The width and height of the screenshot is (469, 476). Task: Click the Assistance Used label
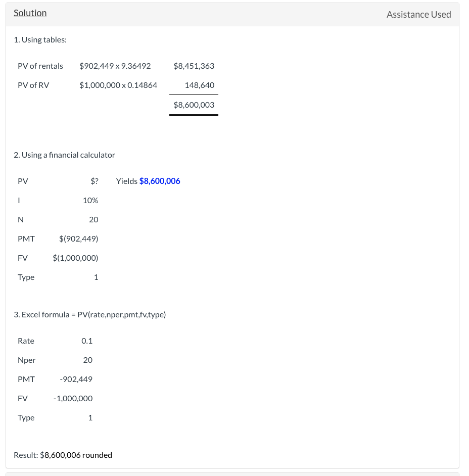click(418, 14)
